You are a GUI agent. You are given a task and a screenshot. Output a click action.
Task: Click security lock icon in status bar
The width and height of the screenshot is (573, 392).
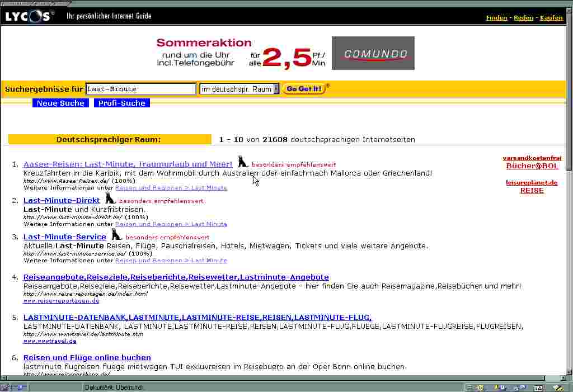[x=5, y=388]
